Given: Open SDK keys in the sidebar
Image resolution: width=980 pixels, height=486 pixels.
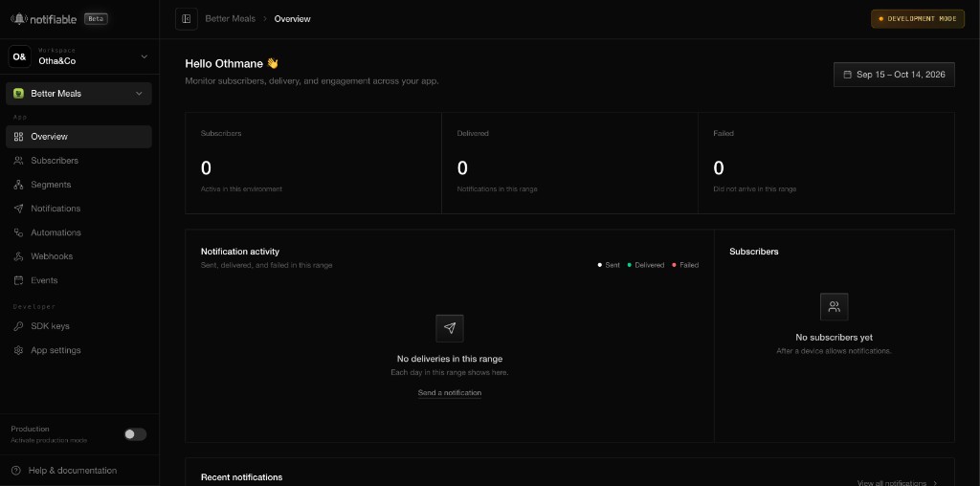Looking at the screenshot, I should (78, 326).
